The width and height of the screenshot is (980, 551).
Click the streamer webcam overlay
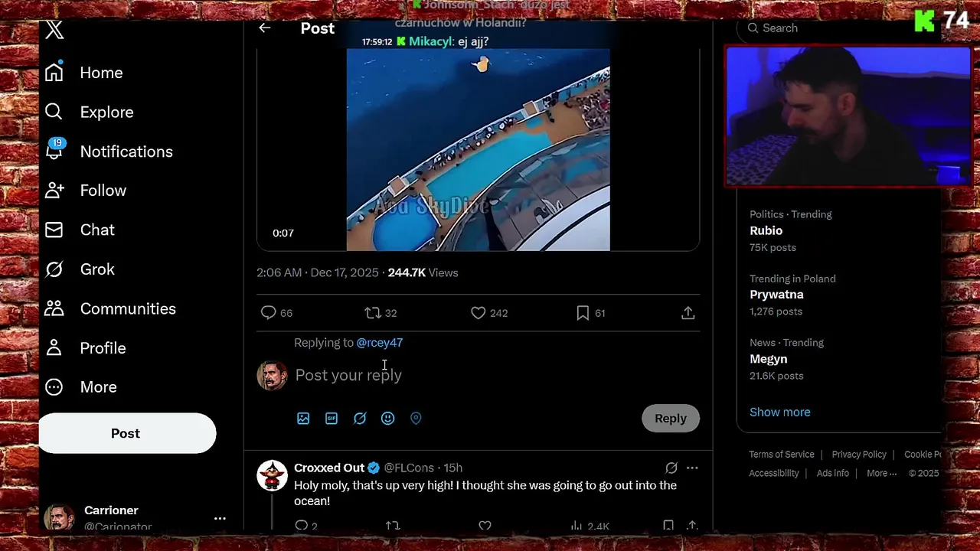point(848,117)
